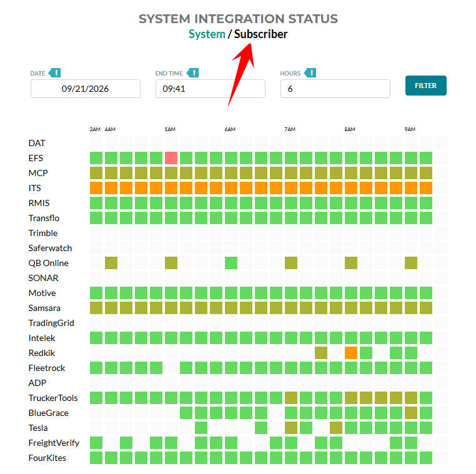Screen dimensions: 476x474
Task: Click the FILTER button
Action: (x=426, y=86)
